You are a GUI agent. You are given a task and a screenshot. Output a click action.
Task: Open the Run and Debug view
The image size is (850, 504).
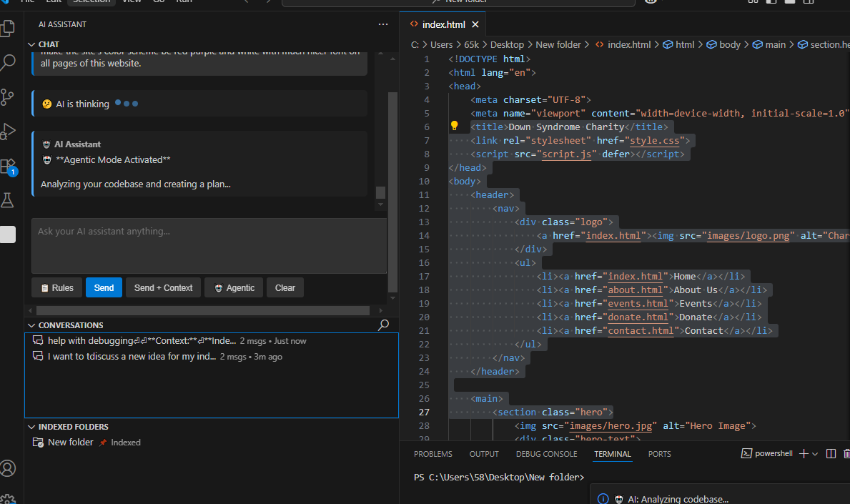(9, 131)
